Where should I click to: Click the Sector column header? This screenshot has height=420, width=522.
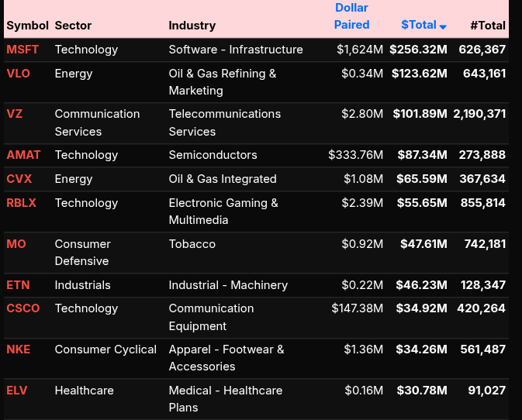tap(72, 26)
